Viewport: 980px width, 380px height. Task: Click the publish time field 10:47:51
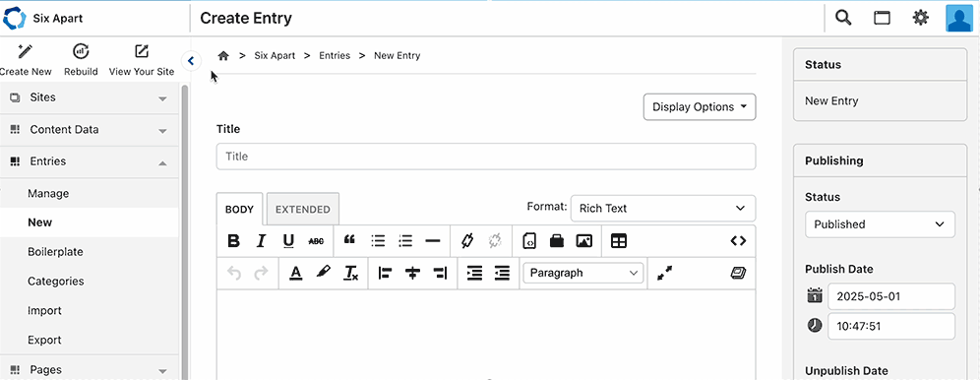coord(891,326)
